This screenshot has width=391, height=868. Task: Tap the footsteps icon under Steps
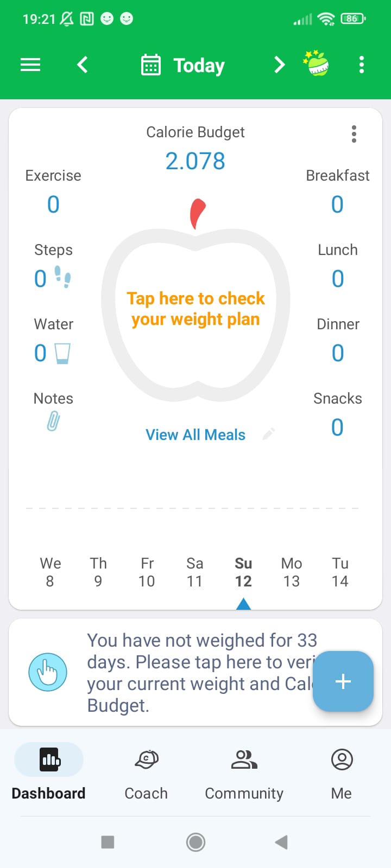point(63,277)
